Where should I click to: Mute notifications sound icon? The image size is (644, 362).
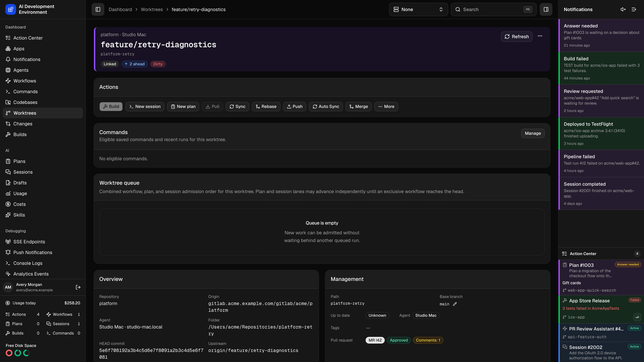(623, 10)
